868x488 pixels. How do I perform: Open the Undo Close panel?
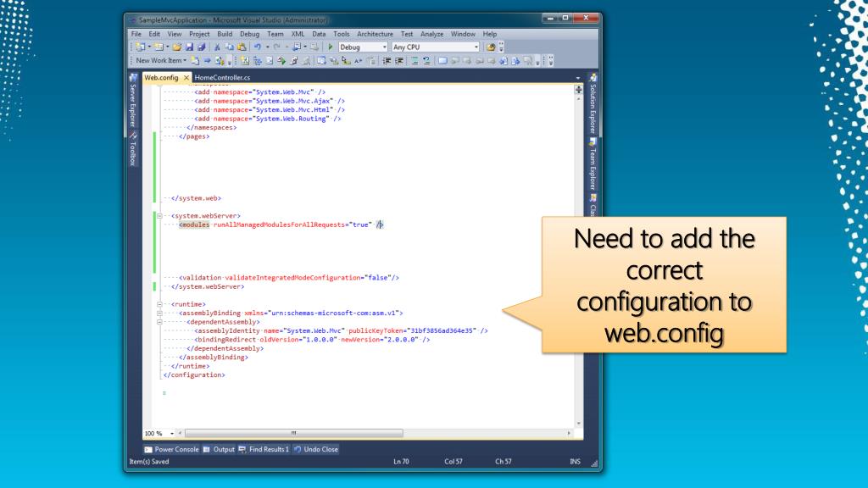315,449
